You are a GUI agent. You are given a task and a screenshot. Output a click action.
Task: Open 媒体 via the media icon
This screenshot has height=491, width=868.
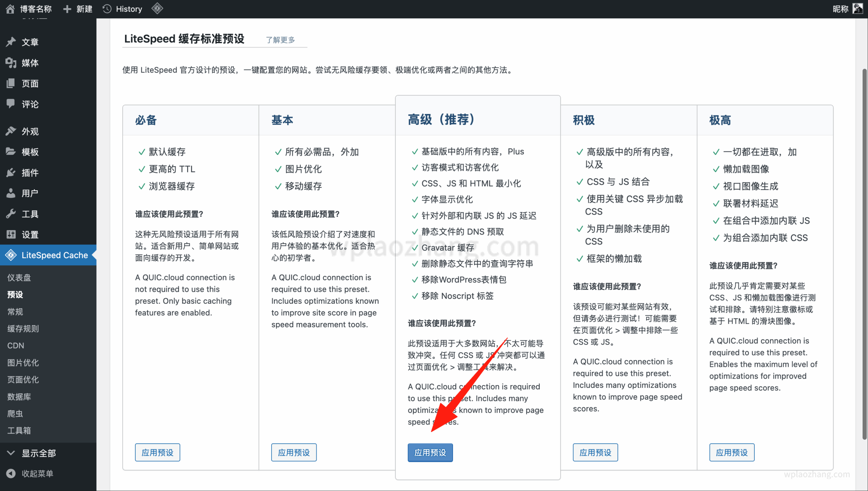coord(11,63)
